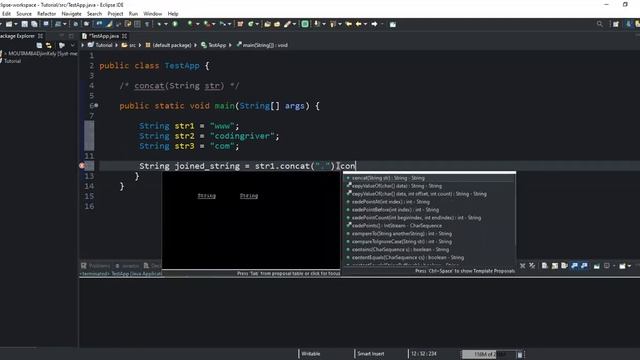Image resolution: width=640 pixels, height=360 pixels.
Task: Open the Window menu
Action: pyautogui.click(x=153, y=14)
